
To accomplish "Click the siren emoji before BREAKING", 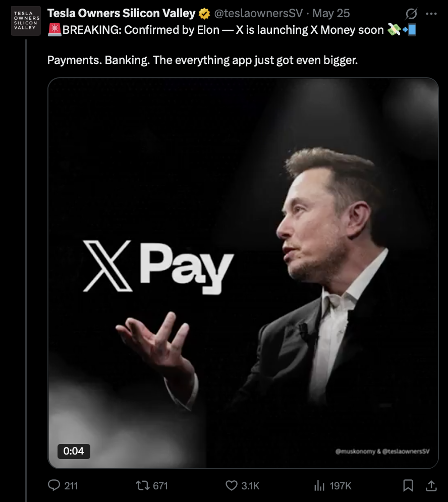I will (54, 29).
